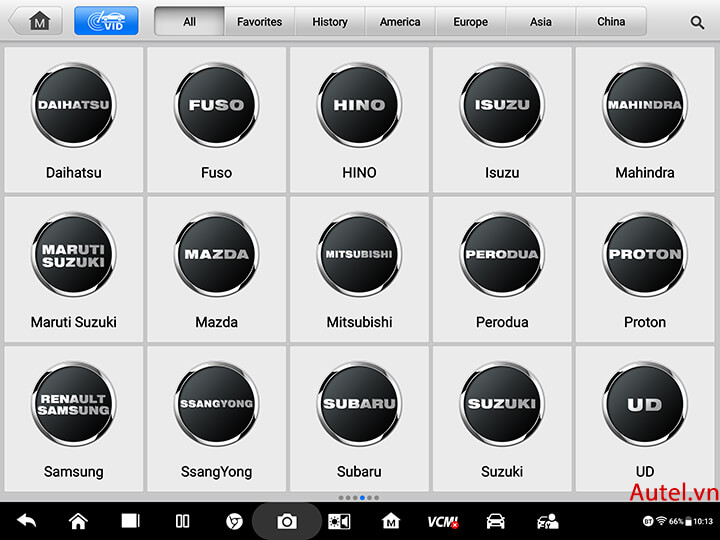Launch the Chrome browser icon
The image size is (720, 540).
[234, 522]
